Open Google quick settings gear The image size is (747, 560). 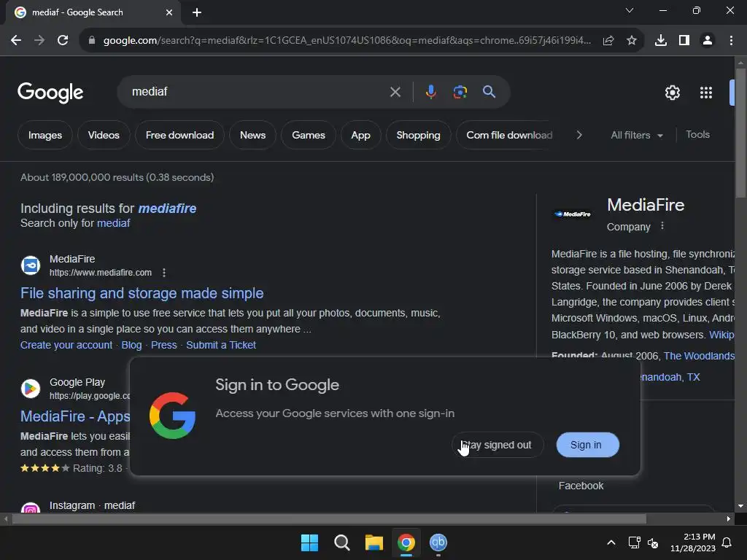[672, 93]
